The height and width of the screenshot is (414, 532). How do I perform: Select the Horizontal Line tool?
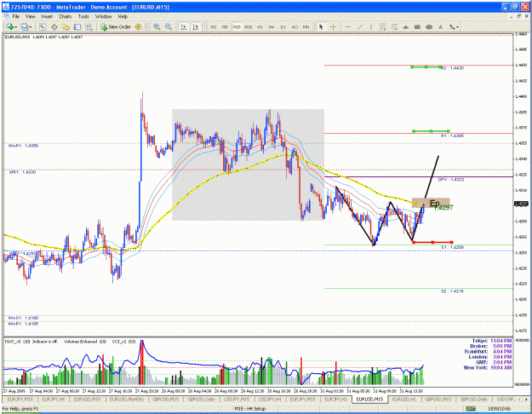[x=348, y=26]
